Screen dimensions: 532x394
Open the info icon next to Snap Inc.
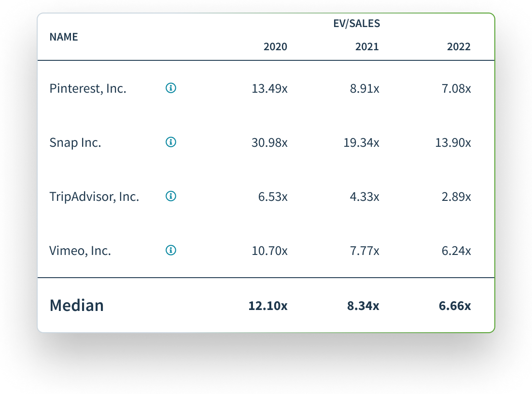[171, 142]
